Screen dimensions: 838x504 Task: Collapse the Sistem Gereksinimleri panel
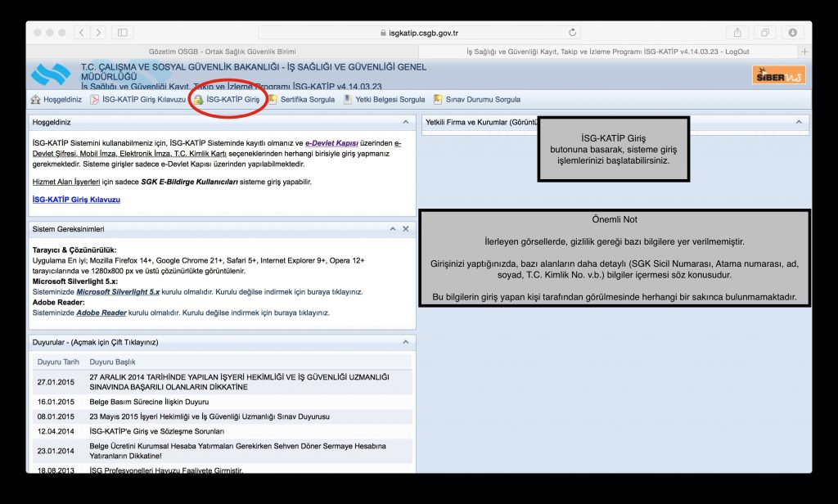coord(393,229)
